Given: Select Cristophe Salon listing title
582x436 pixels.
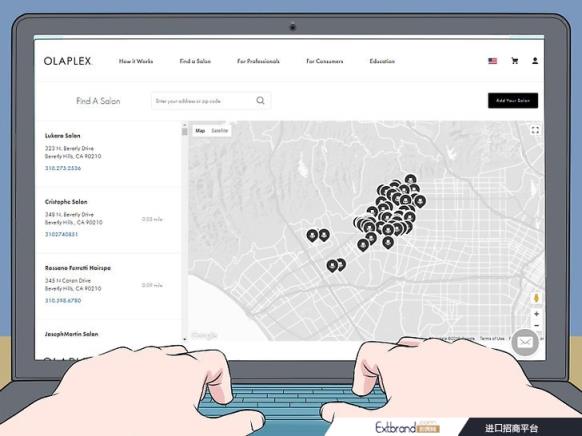Looking at the screenshot, I should [66, 202].
